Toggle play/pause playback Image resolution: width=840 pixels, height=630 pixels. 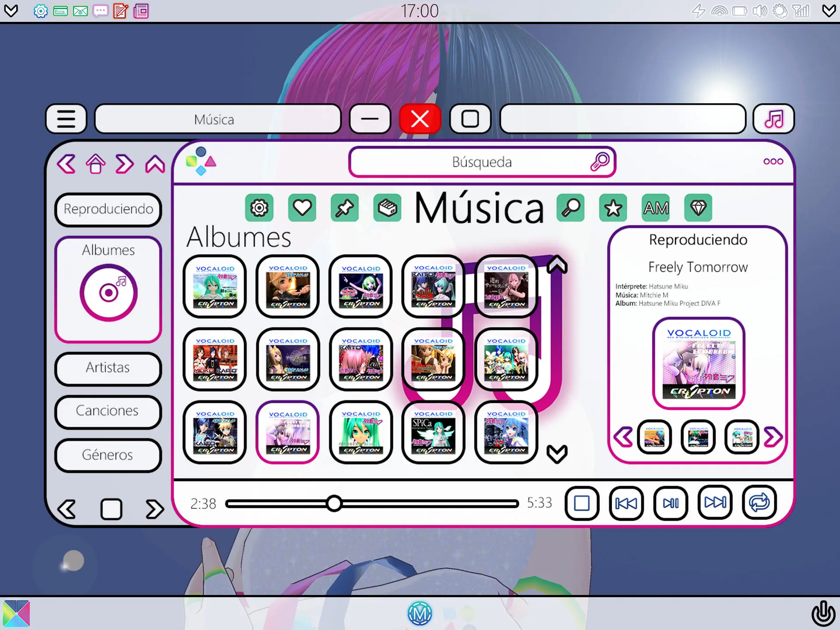pyautogui.click(x=671, y=503)
